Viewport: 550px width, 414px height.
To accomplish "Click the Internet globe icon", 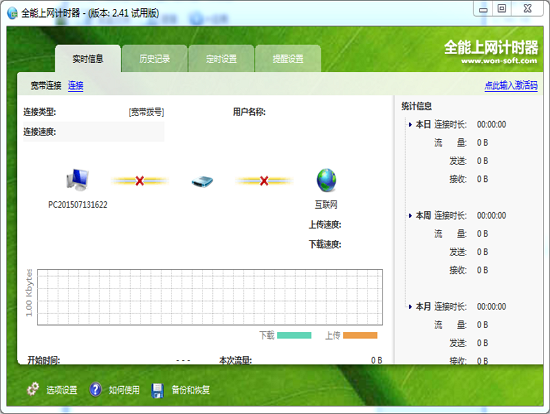I will tap(326, 180).
